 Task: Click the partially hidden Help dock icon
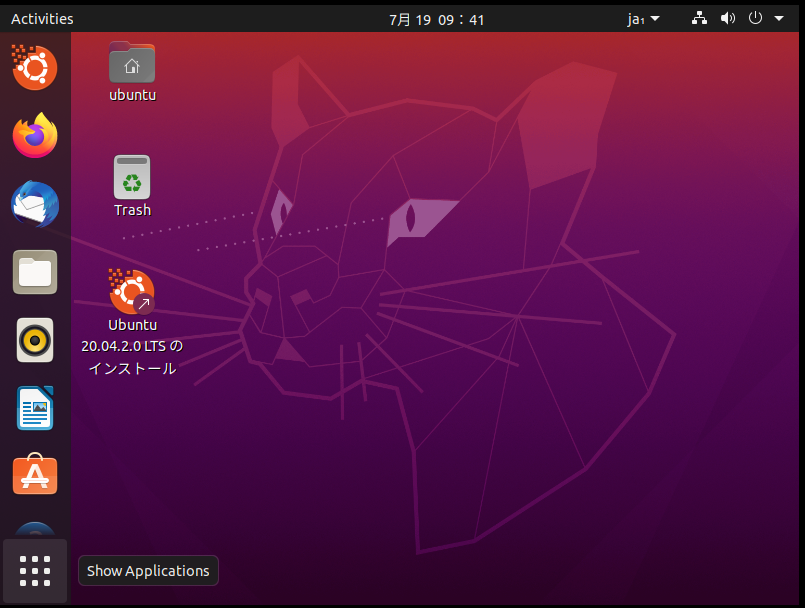35,530
